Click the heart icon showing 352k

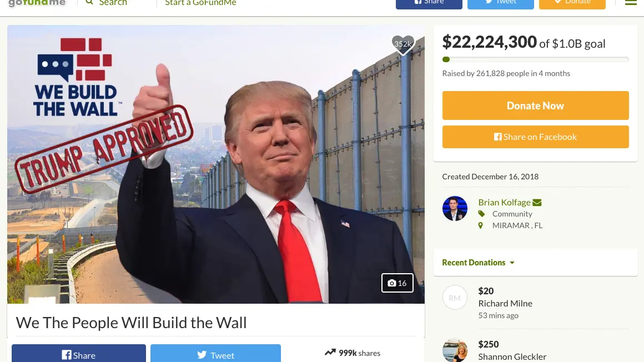402,44
